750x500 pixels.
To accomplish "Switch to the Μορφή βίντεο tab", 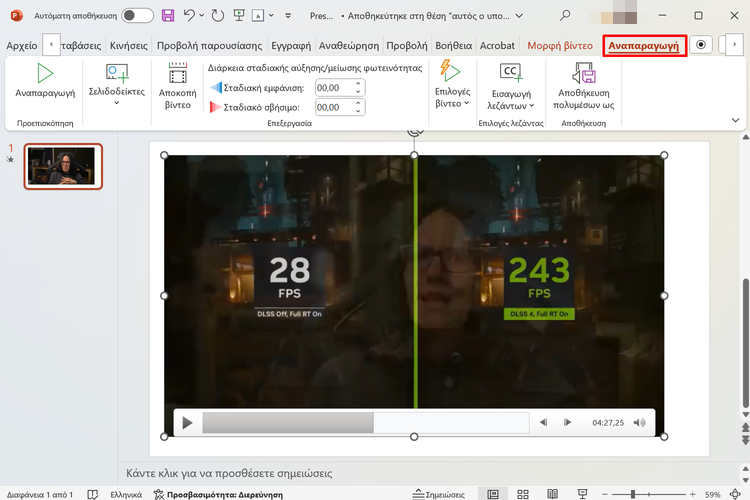I will [x=560, y=45].
